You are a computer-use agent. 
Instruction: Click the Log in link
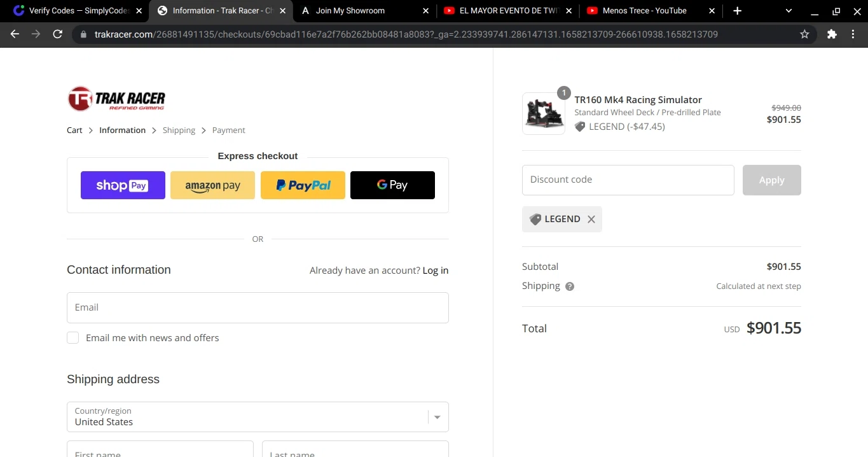click(x=436, y=271)
